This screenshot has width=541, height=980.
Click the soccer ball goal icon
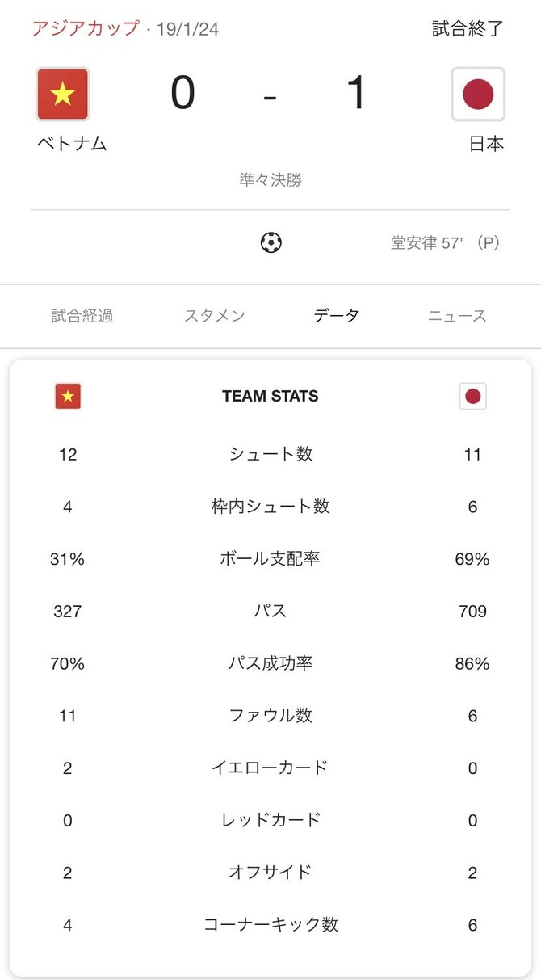click(x=271, y=242)
